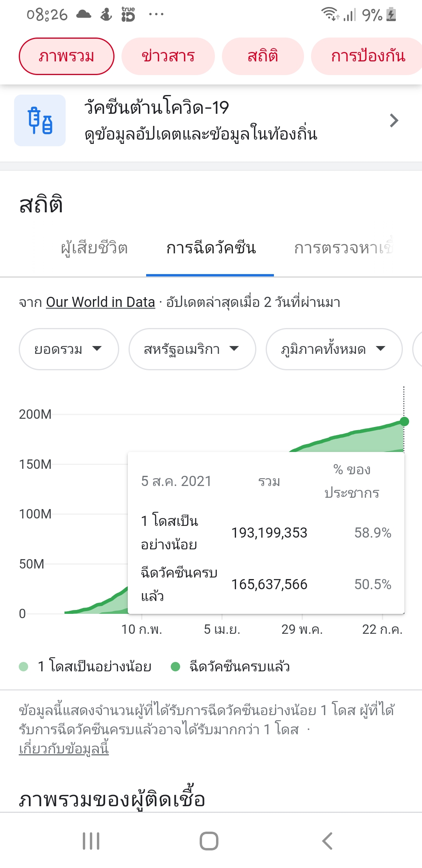The height and width of the screenshot is (868, 422).
Task: Switch to the 'ผู้เสียชีวิต' tab
Action: (x=94, y=248)
